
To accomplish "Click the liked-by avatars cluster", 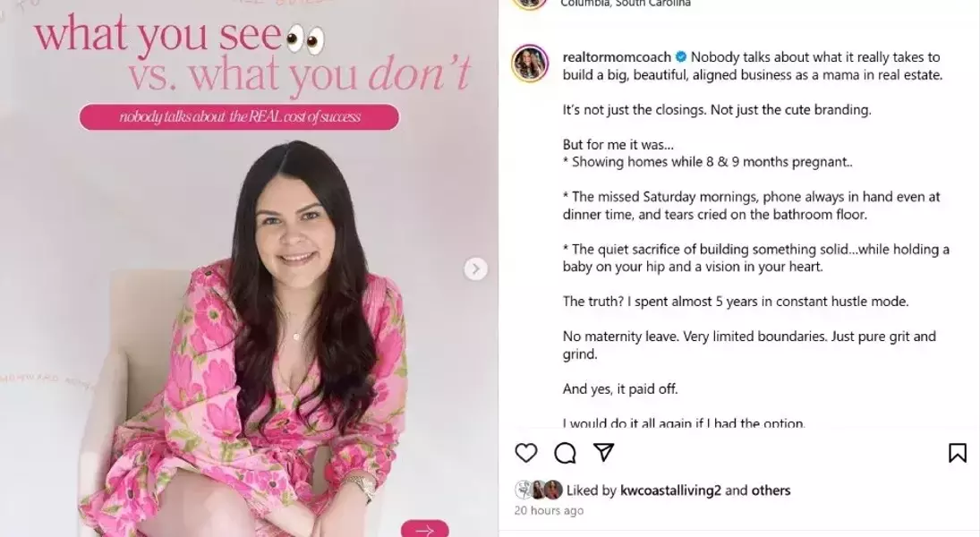I will (x=538, y=490).
